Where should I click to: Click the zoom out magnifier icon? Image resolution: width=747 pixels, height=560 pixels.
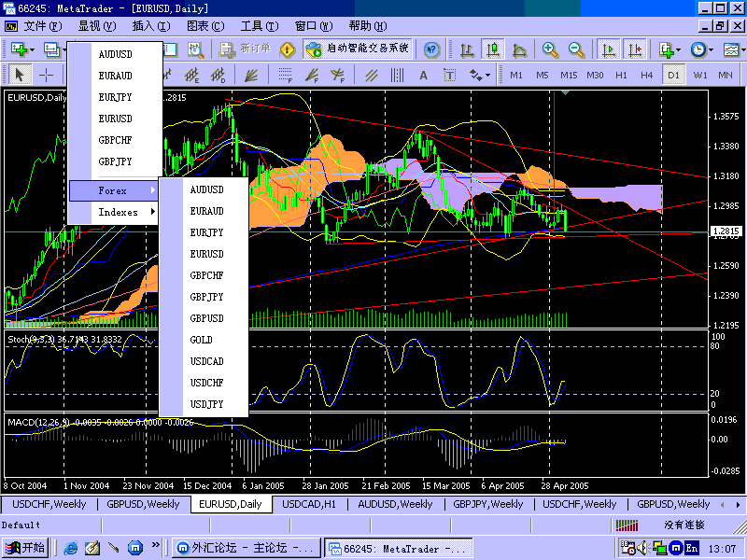coord(576,49)
